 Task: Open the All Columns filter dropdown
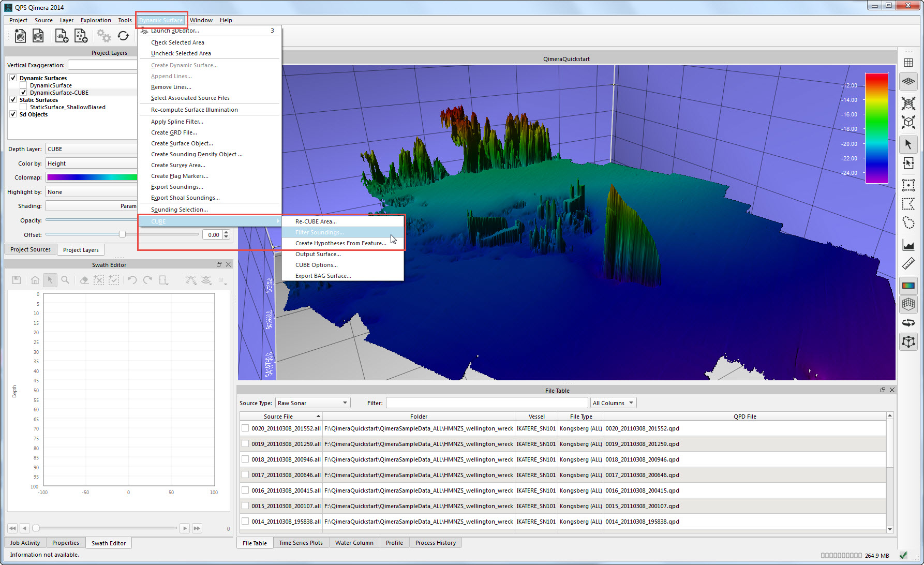(613, 403)
